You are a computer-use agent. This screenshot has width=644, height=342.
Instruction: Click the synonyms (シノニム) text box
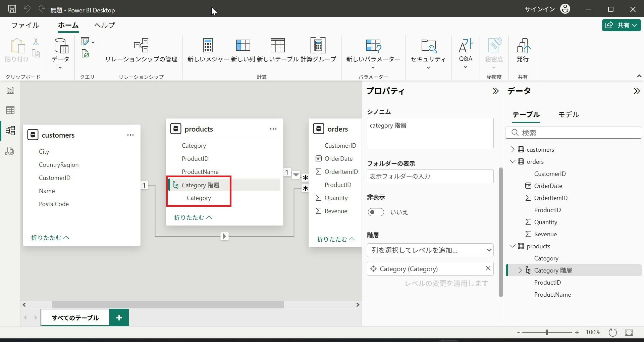click(x=430, y=133)
